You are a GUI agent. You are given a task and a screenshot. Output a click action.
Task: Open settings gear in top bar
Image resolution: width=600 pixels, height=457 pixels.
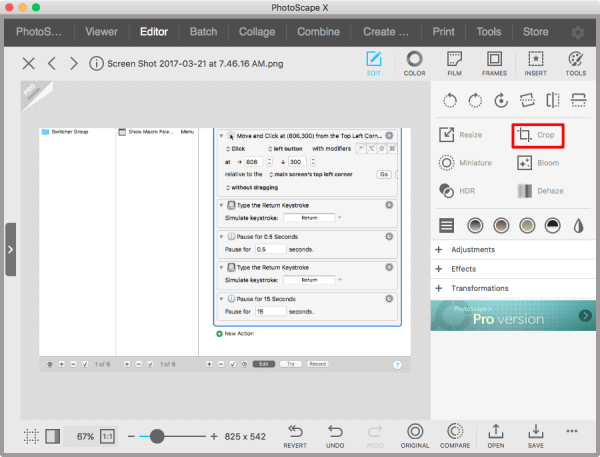577,33
